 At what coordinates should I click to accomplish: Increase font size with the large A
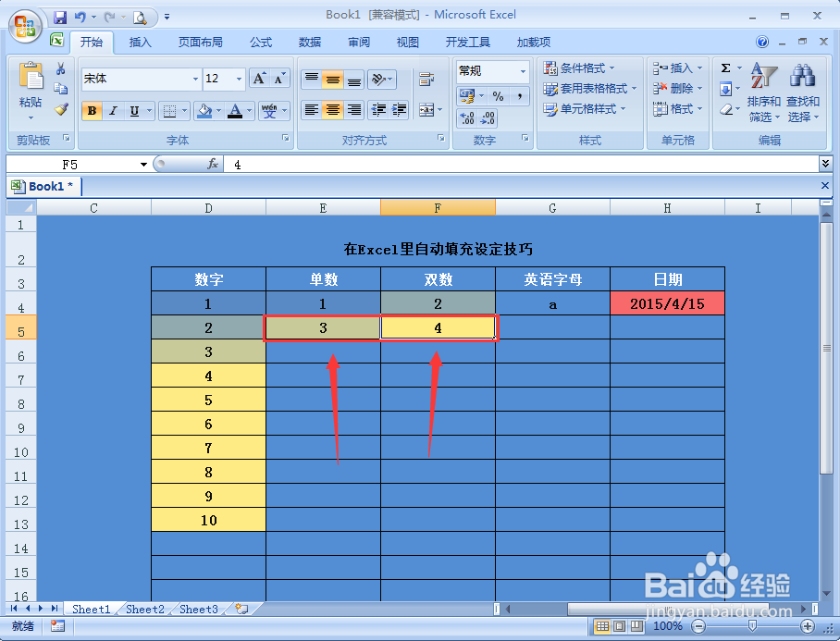259,79
